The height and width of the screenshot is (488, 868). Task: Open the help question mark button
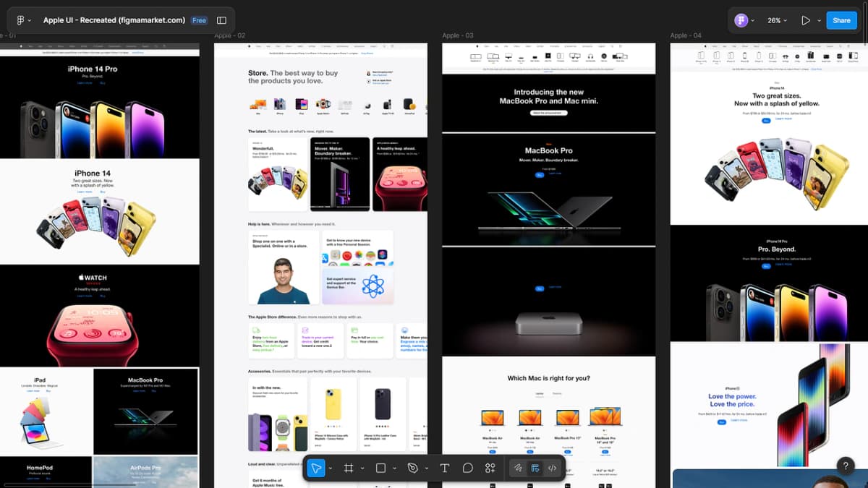tap(845, 466)
